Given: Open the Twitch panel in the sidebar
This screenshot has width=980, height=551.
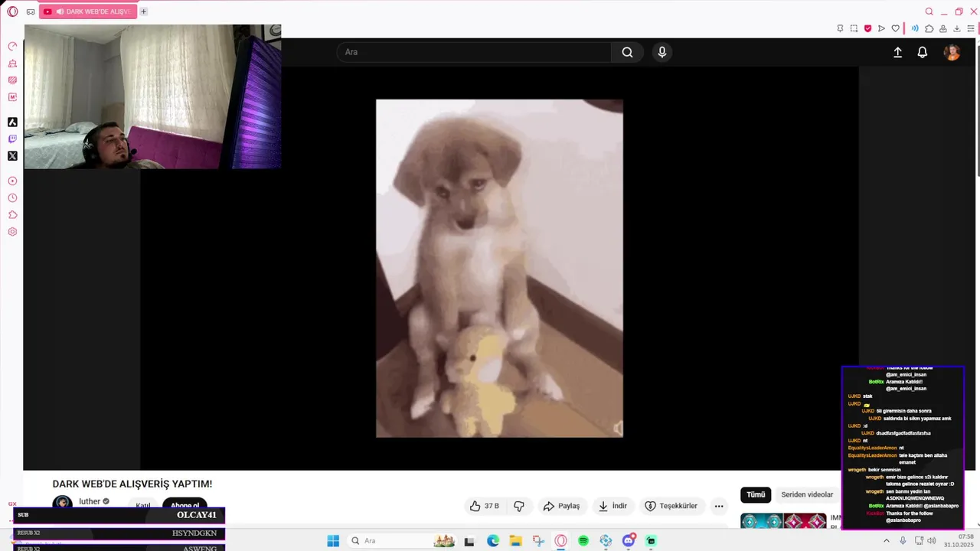Looking at the screenshot, I should click(x=12, y=139).
